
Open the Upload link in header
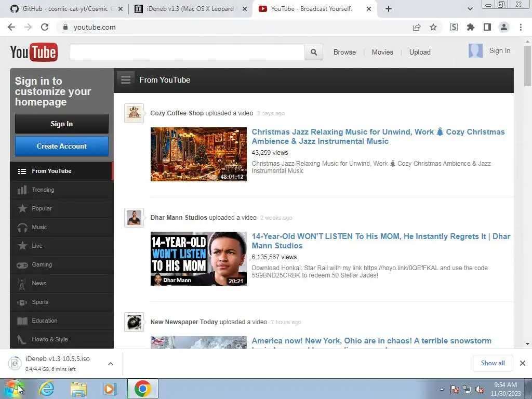point(420,52)
